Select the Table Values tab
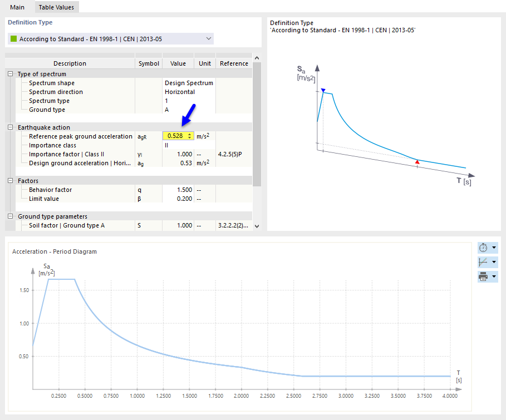 click(x=56, y=7)
